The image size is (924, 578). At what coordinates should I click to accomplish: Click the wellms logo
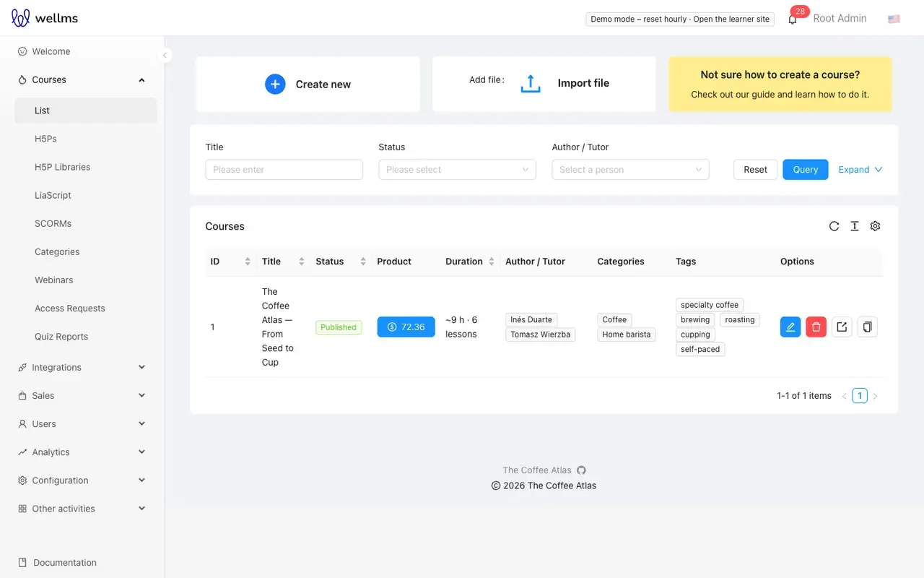pos(45,18)
